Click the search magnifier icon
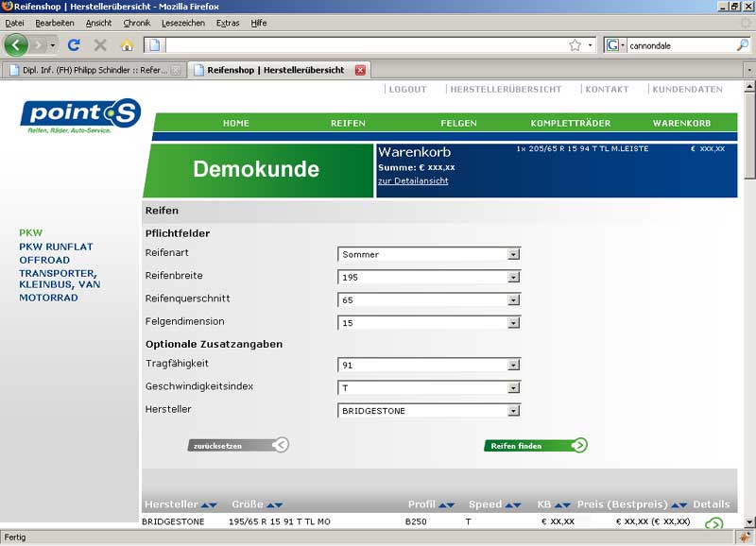756x546 pixels. point(742,44)
